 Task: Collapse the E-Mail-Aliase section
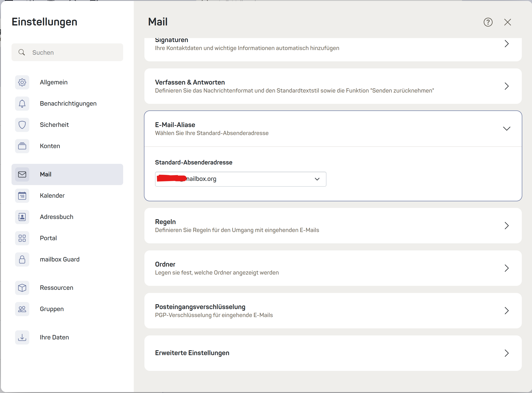507,129
